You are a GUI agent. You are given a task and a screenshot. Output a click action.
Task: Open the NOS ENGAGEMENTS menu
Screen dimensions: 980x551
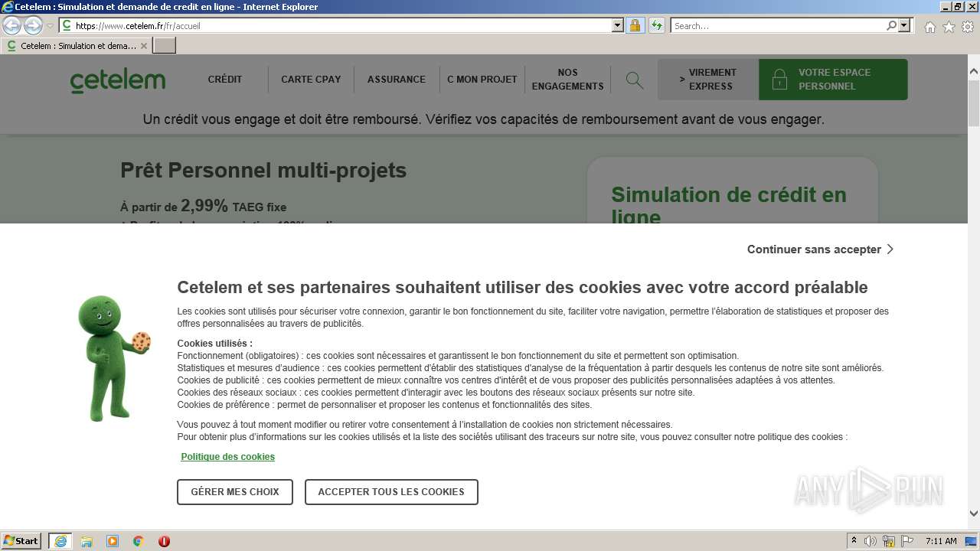pos(568,79)
